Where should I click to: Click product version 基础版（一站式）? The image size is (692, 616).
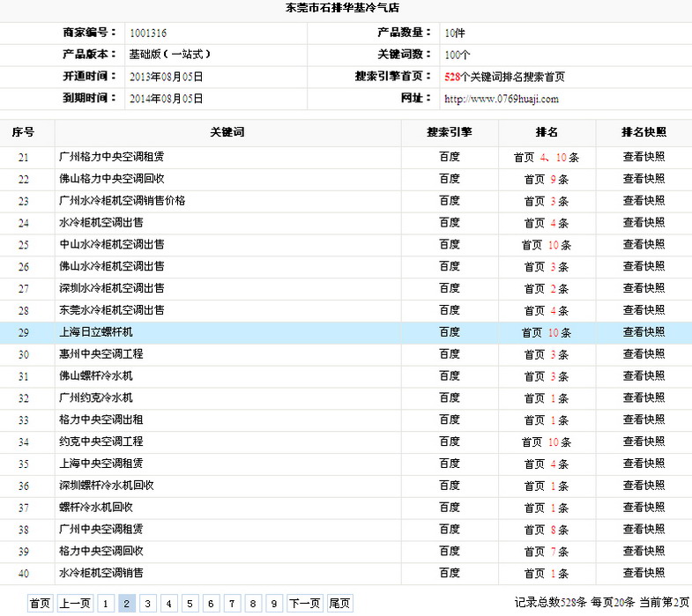pyautogui.click(x=170, y=55)
